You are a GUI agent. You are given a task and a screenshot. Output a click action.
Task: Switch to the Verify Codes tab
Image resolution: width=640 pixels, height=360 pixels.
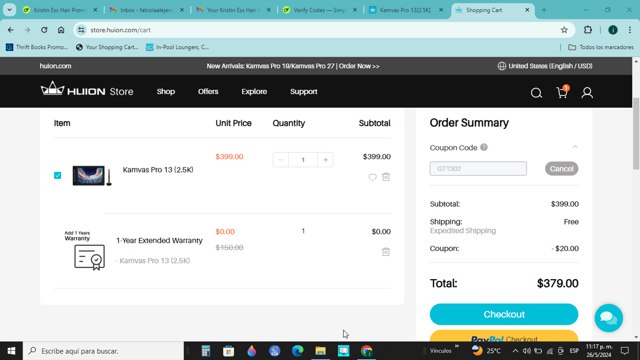coord(320,10)
